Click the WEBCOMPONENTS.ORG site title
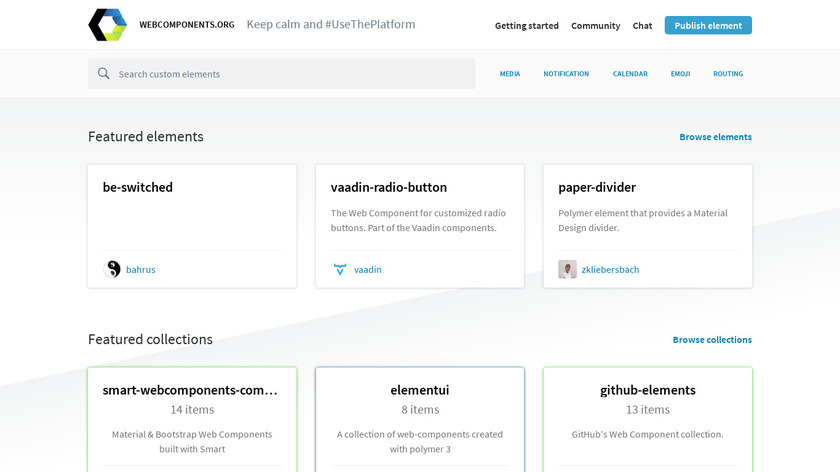Screen dimensions: 840x472 coord(186,25)
